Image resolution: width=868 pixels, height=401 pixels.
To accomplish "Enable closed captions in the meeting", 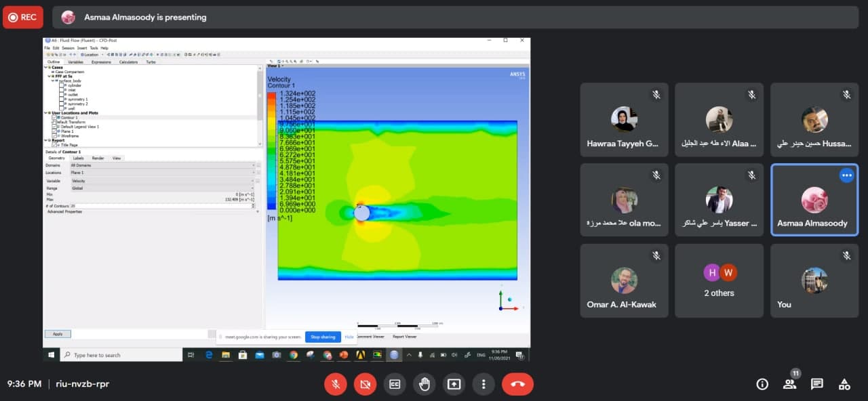I will 395,384.
